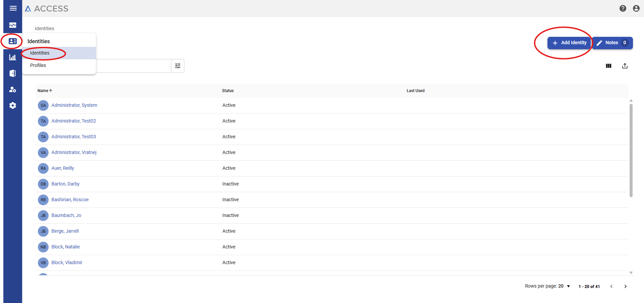Go to the next page of results

625,286
